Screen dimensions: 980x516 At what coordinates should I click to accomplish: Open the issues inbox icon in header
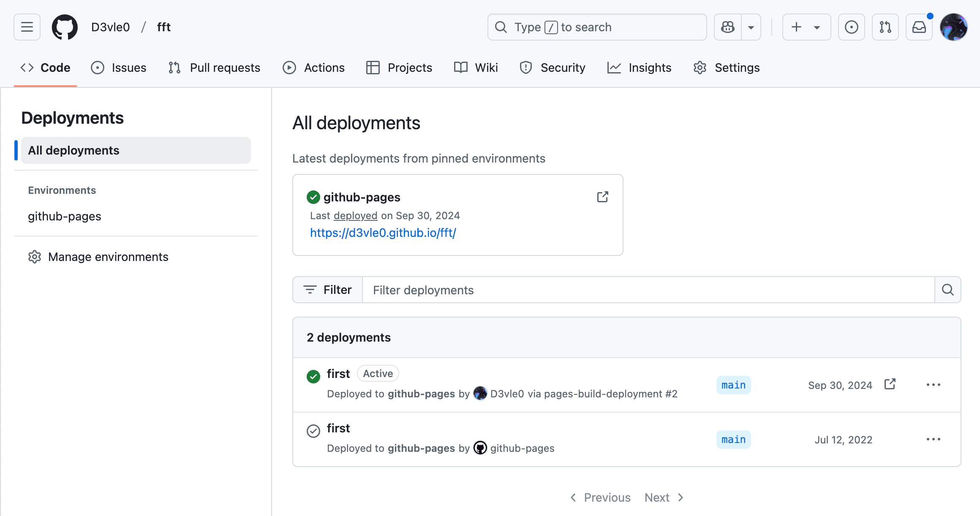tap(851, 27)
